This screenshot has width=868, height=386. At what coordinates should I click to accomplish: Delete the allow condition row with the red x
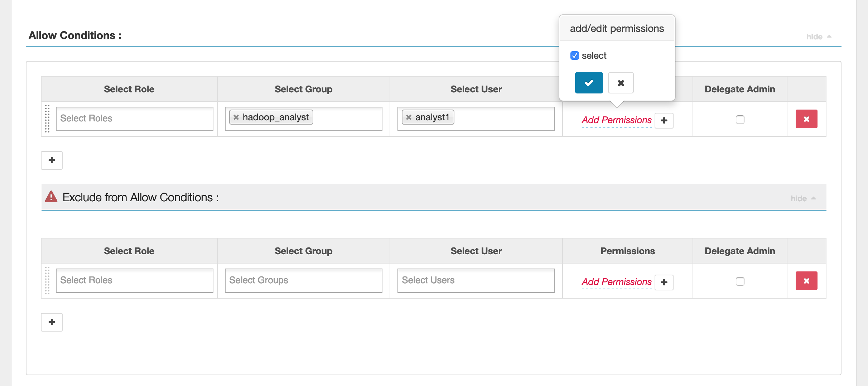(806, 119)
